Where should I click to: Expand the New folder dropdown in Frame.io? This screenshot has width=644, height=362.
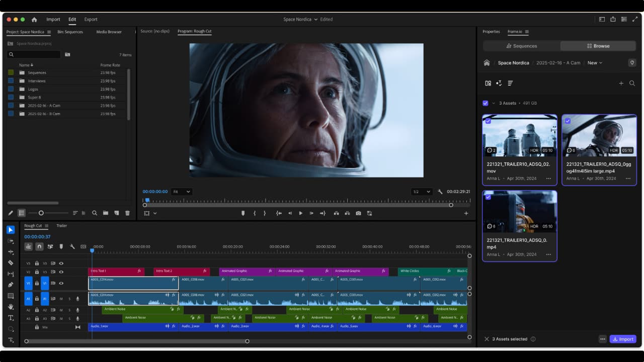point(595,63)
